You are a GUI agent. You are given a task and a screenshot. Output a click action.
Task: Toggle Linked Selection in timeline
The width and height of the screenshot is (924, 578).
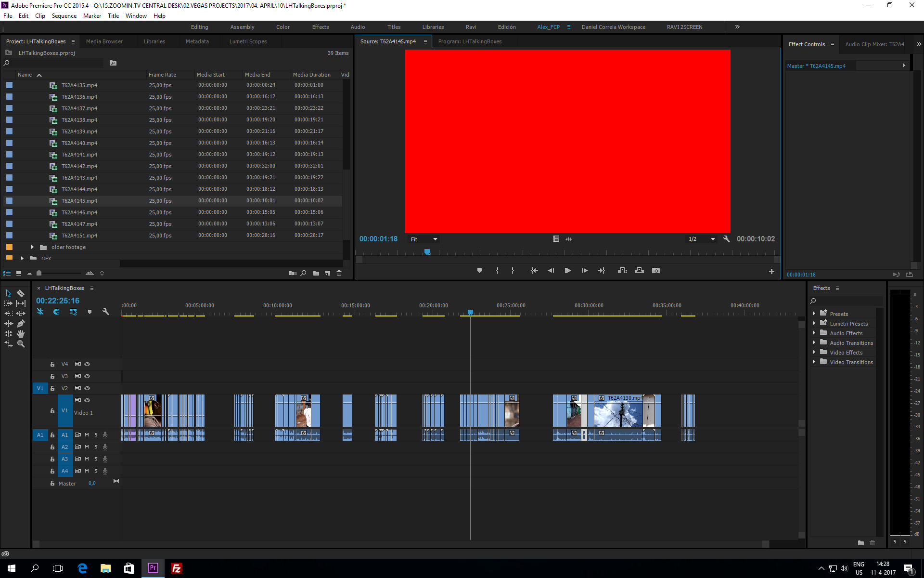(73, 312)
